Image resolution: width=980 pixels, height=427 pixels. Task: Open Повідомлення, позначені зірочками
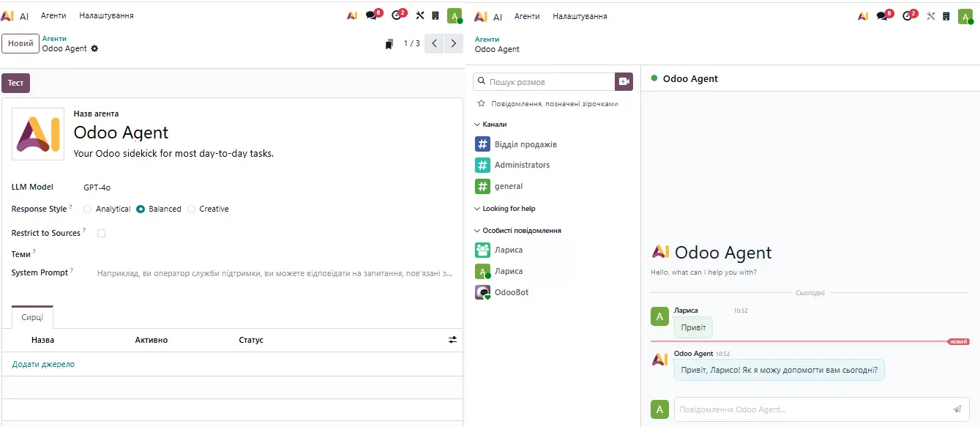(x=554, y=104)
